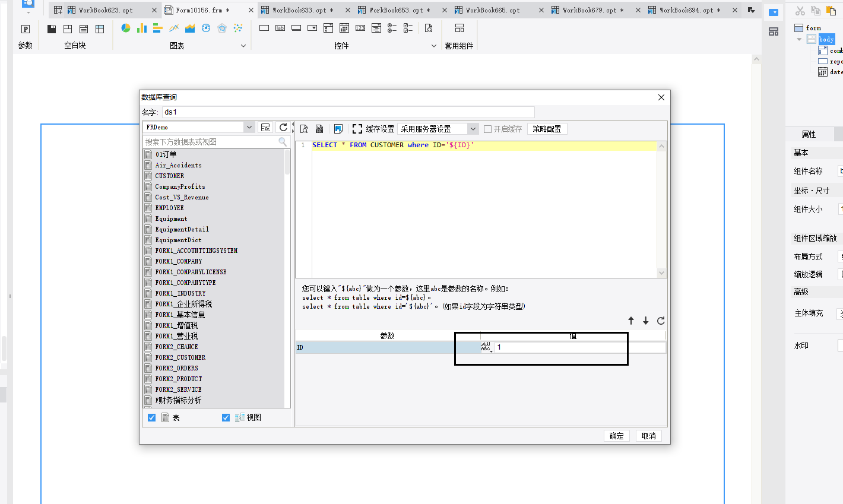Select the Air_Accidents table in list
843x504 pixels.
tap(179, 165)
